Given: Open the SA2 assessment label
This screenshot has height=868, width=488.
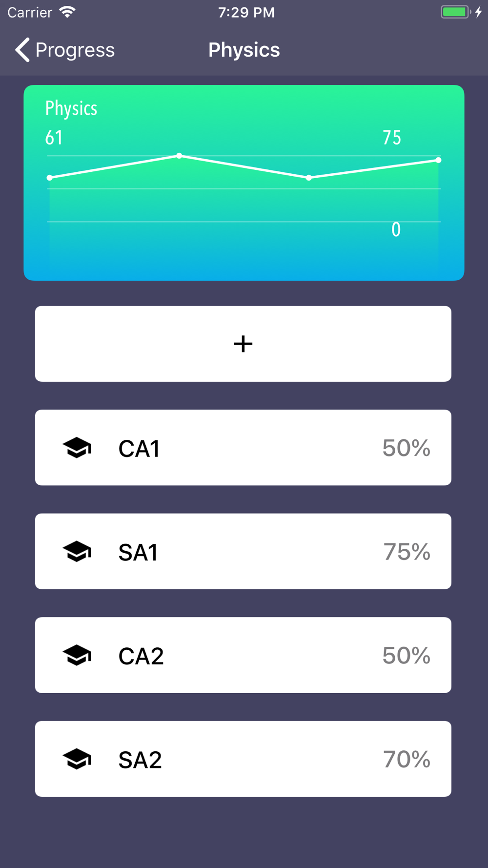Looking at the screenshot, I should [x=140, y=760].
